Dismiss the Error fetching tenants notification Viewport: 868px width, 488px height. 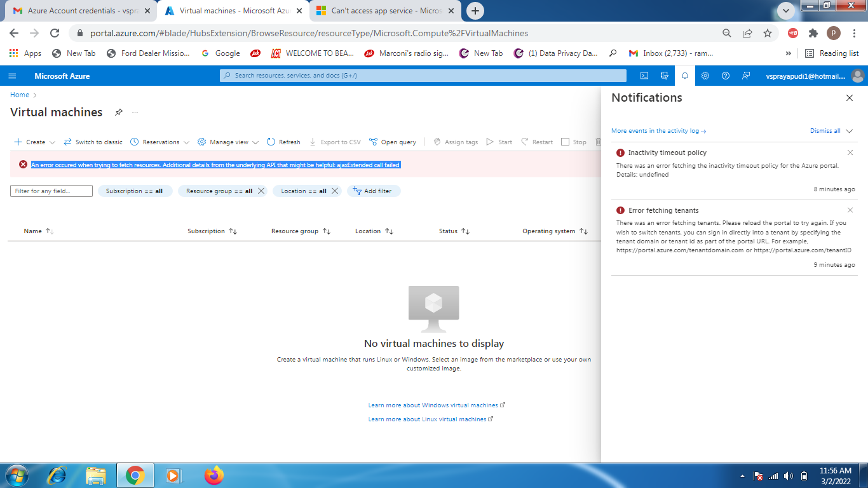850,210
